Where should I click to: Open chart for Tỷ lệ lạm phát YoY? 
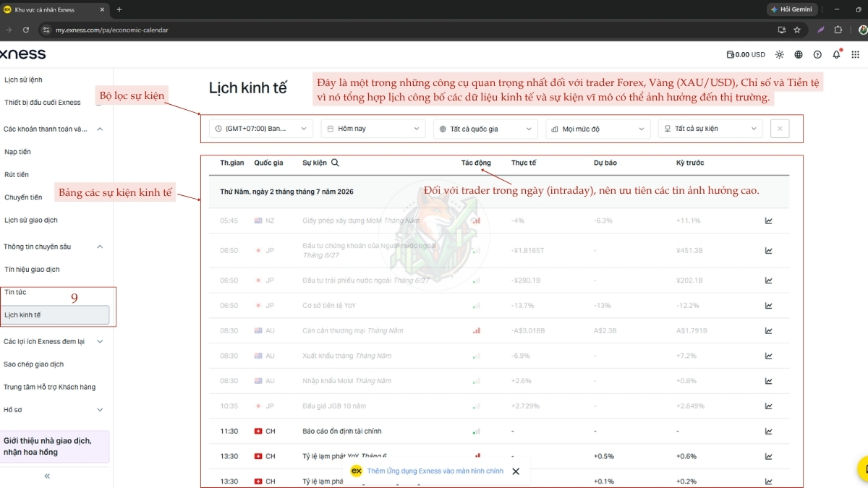pyautogui.click(x=769, y=456)
